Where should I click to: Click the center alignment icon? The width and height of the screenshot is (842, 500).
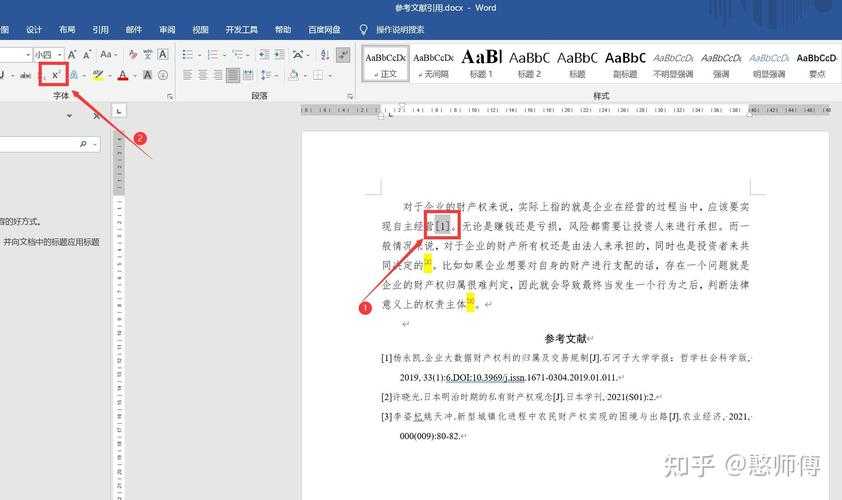(203, 75)
